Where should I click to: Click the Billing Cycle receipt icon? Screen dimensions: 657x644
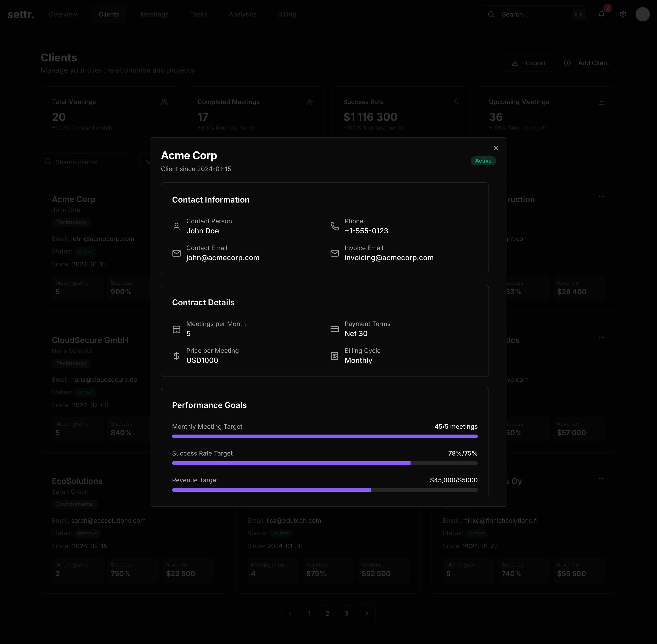335,356
